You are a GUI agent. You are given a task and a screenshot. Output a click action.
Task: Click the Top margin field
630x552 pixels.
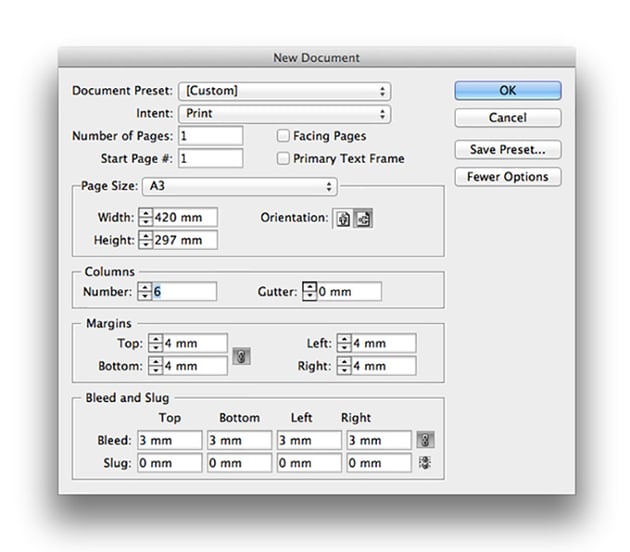pos(195,343)
